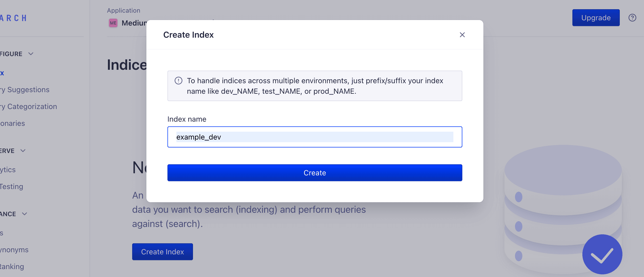Image resolution: width=644 pixels, height=277 pixels.
Task: Open Synonyms in sidebar
Action: 14,250
